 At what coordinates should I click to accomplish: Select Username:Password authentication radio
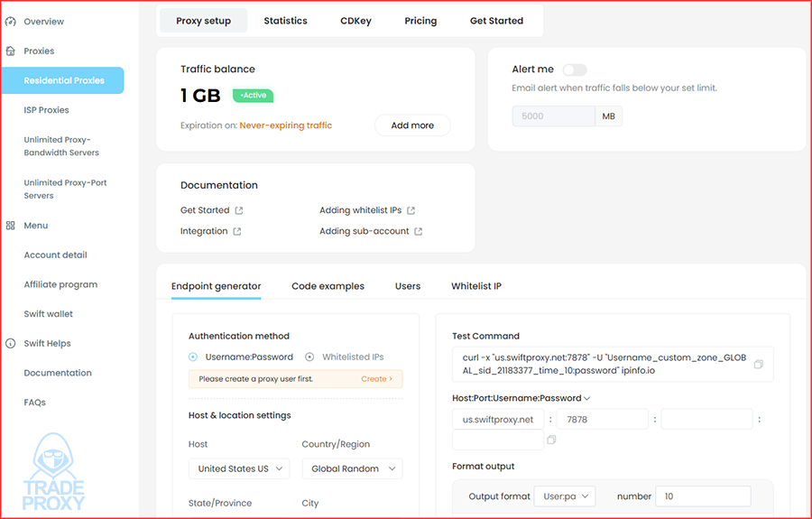[x=193, y=357]
